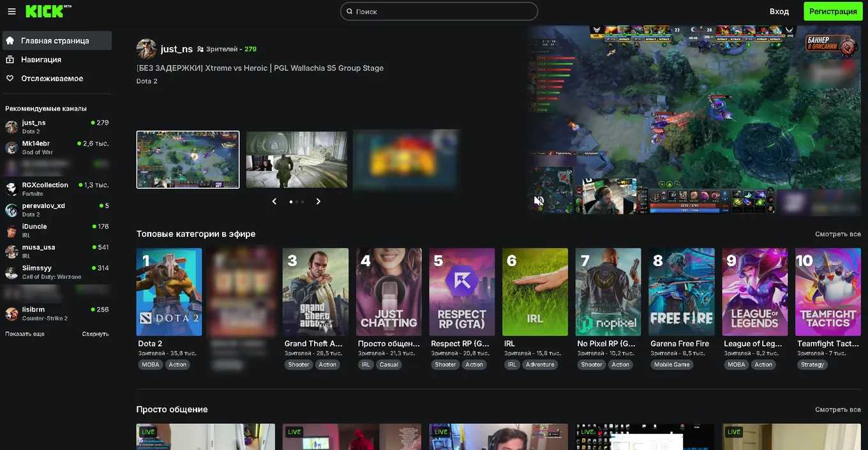Click MOBA tag under Dota 2
Viewport: 868px width, 450px height.
click(151, 364)
